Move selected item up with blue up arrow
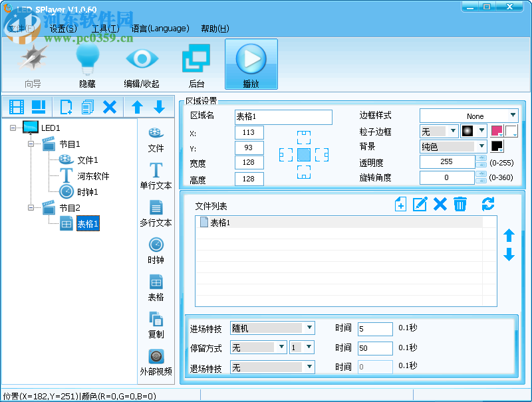532x402 pixels. click(x=137, y=107)
